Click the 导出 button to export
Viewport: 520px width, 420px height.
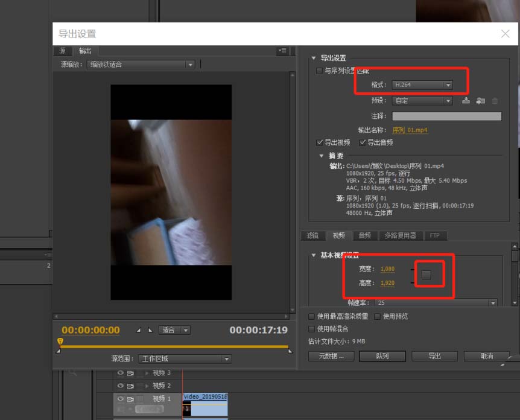[434, 356]
